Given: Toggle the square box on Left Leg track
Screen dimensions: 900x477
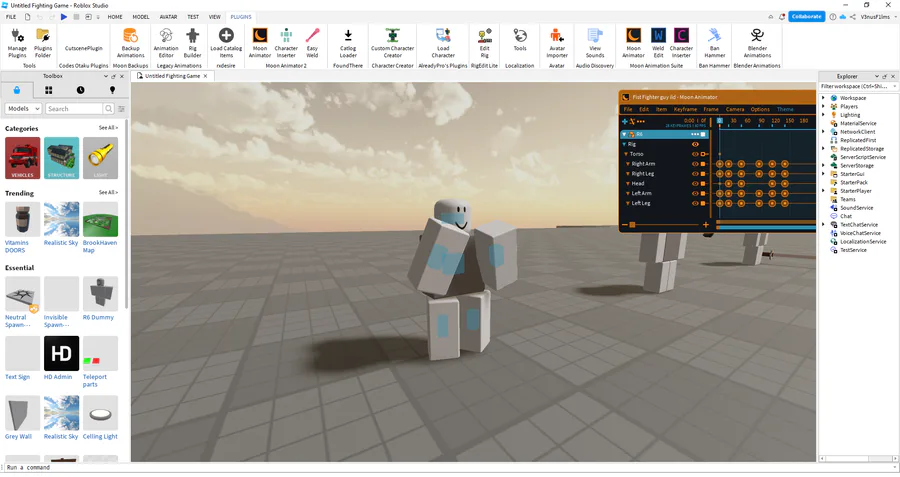Looking at the screenshot, I should [x=703, y=203].
